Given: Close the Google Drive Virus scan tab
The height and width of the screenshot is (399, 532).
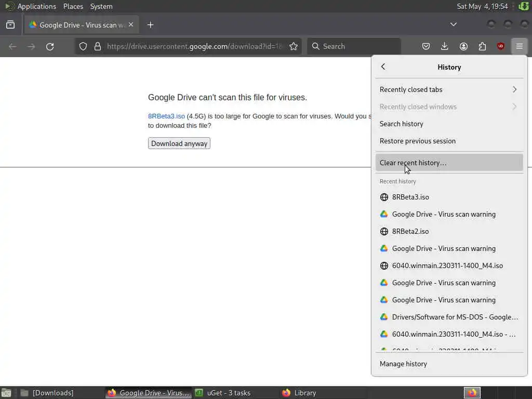Looking at the screenshot, I should pos(131,25).
